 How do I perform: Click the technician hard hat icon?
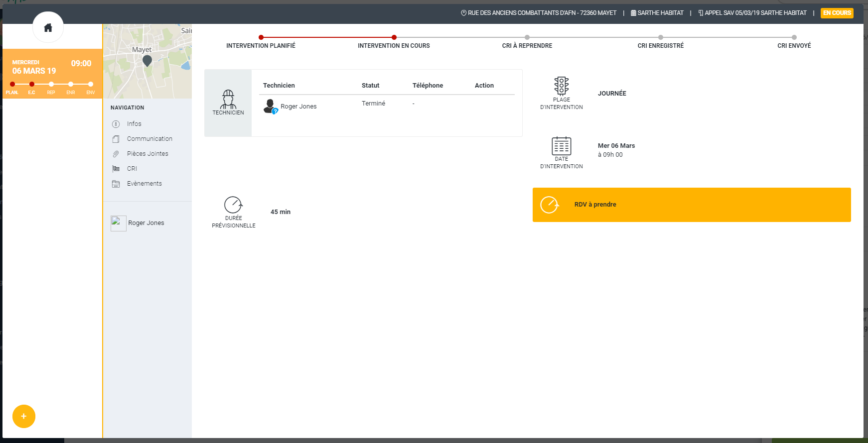228,99
